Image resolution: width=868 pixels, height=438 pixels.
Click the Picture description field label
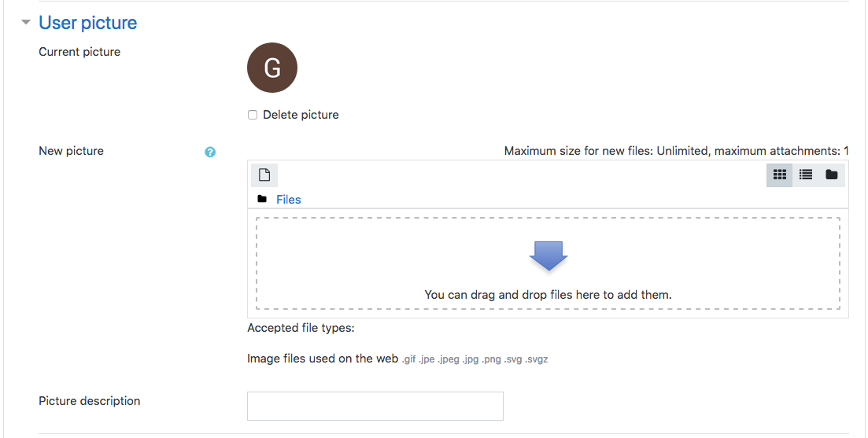point(89,401)
